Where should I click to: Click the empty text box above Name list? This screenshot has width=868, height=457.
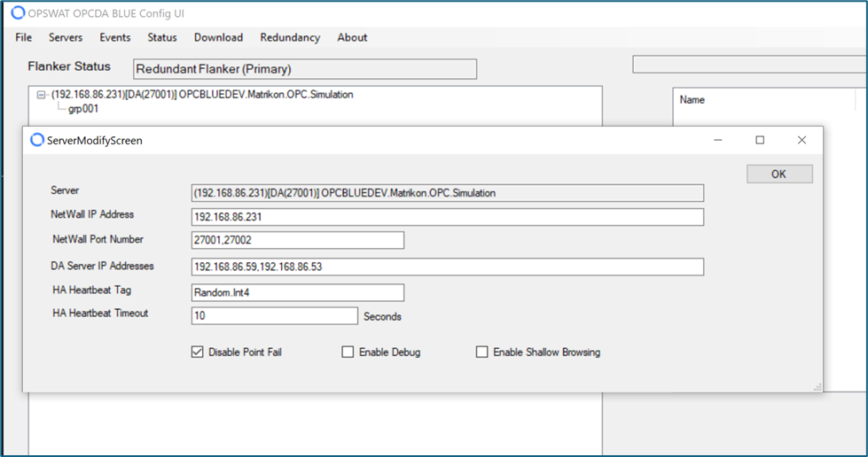pos(750,64)
